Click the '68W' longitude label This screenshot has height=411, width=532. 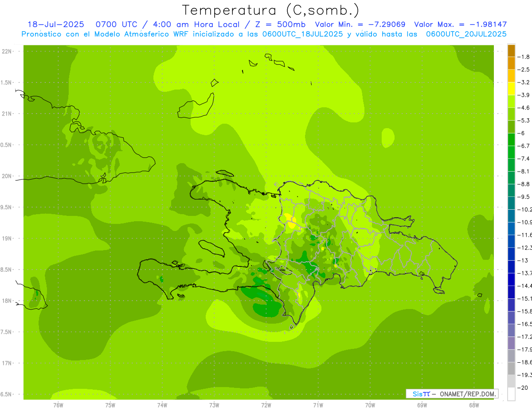473,404
